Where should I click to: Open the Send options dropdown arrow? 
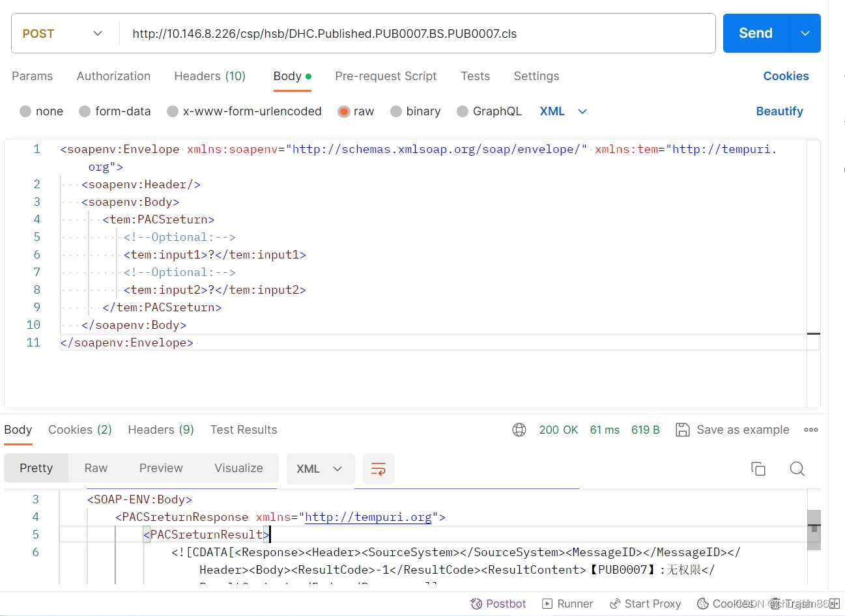coord(805,33)
